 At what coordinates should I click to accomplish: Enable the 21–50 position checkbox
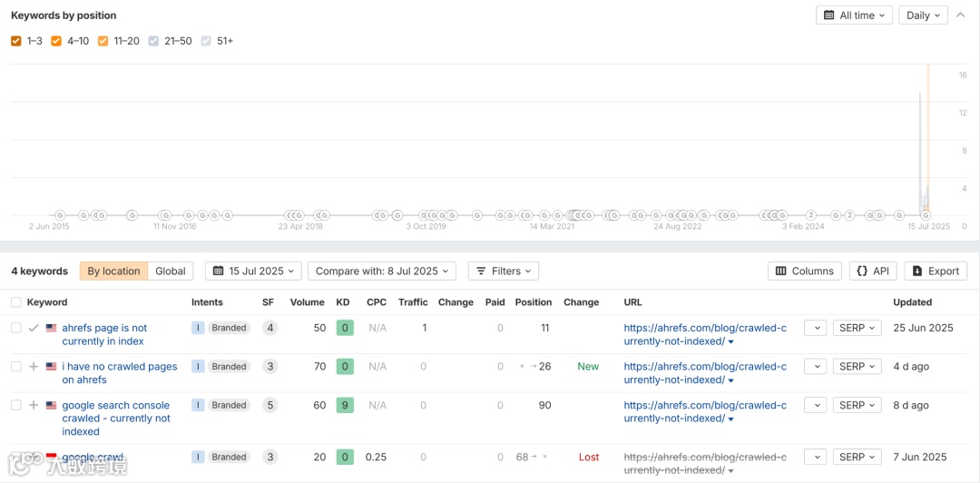coord(153,41)
